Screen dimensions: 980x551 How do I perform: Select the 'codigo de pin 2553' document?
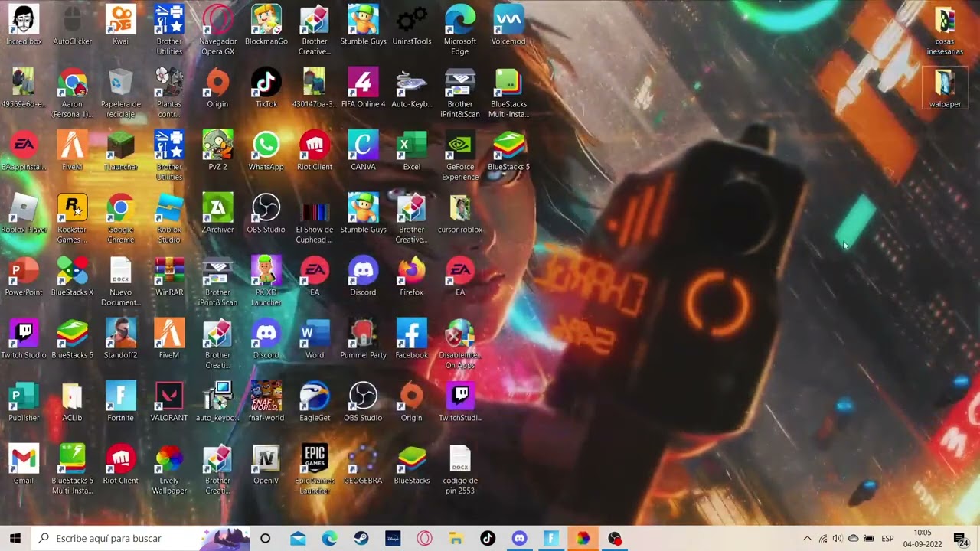coord(459,469)
